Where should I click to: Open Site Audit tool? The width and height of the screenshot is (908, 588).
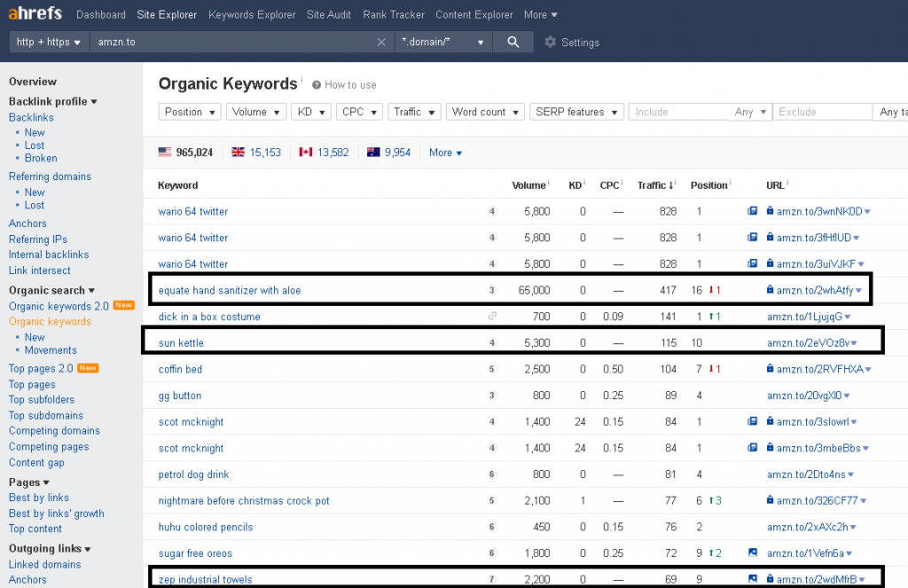pyautogui.click(x=328, y=14)
